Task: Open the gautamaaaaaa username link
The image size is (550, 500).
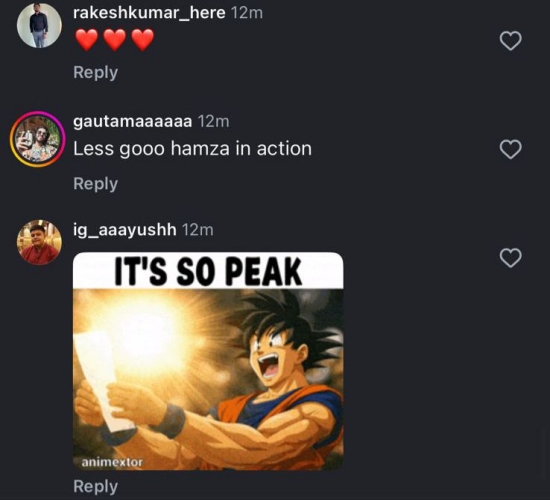Action: pos(133,122)
